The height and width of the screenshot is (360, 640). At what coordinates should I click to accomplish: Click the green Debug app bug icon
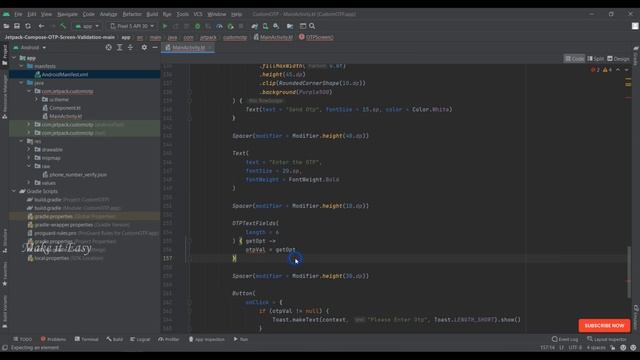click(198, 26)
